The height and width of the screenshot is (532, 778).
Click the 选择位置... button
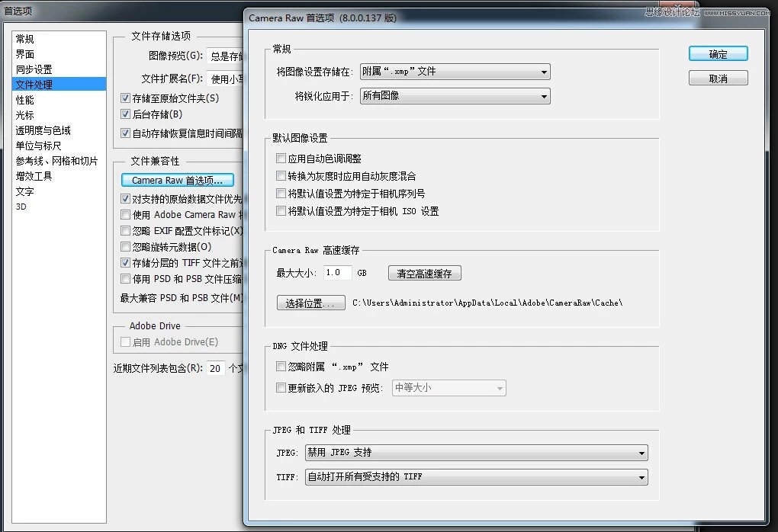[310, 303]
